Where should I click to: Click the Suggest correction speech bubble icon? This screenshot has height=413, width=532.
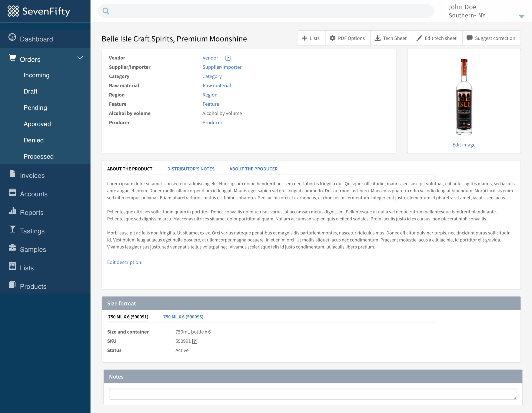469,38
